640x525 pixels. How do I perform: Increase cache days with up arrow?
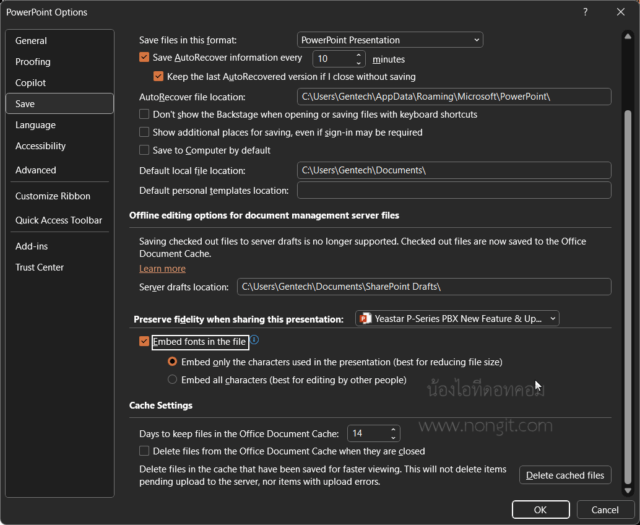(393, 429)
